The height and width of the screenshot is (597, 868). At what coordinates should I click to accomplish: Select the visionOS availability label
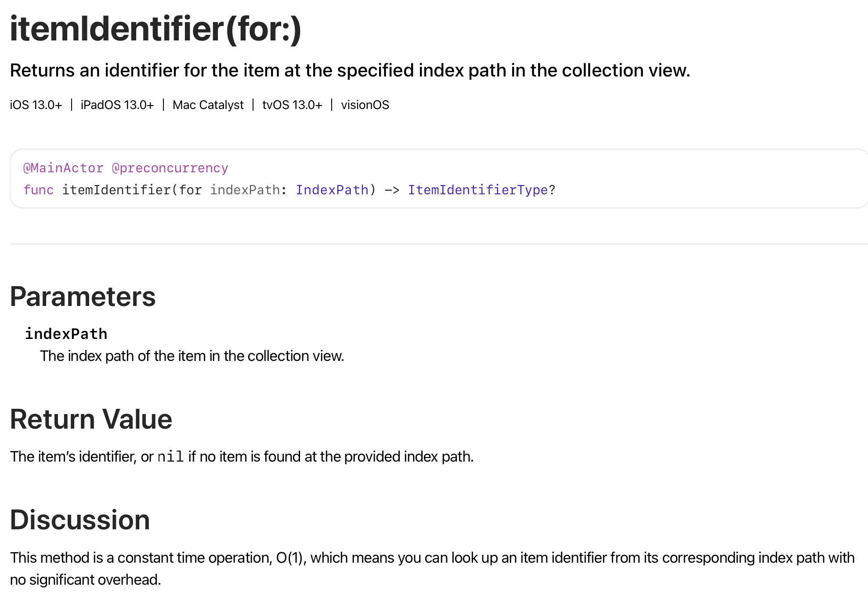point(365,105)
